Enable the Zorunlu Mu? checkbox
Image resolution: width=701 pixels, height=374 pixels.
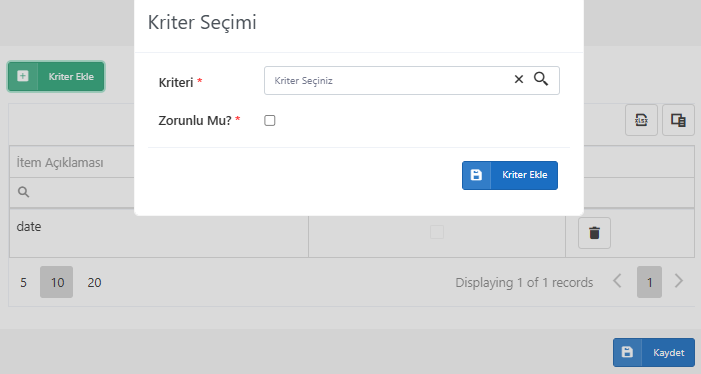point(270,120)
